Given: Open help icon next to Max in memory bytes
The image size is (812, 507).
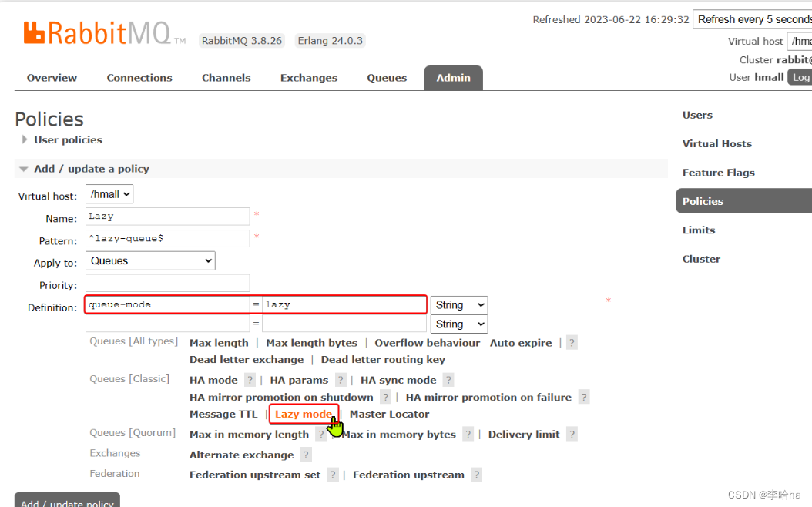Looking at the screenshot, I should tap(468, 435).
